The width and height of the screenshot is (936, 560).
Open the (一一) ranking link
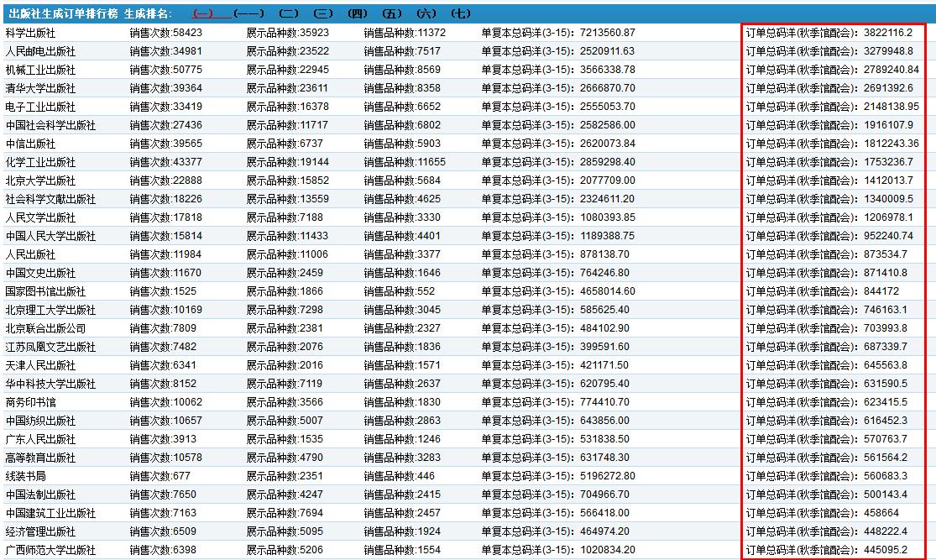(x=248, y=14)
